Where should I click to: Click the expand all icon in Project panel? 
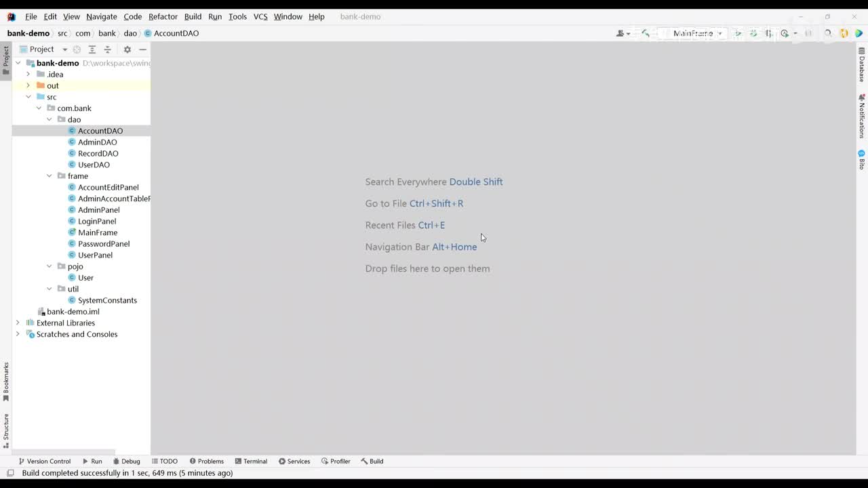pos(92,49)
